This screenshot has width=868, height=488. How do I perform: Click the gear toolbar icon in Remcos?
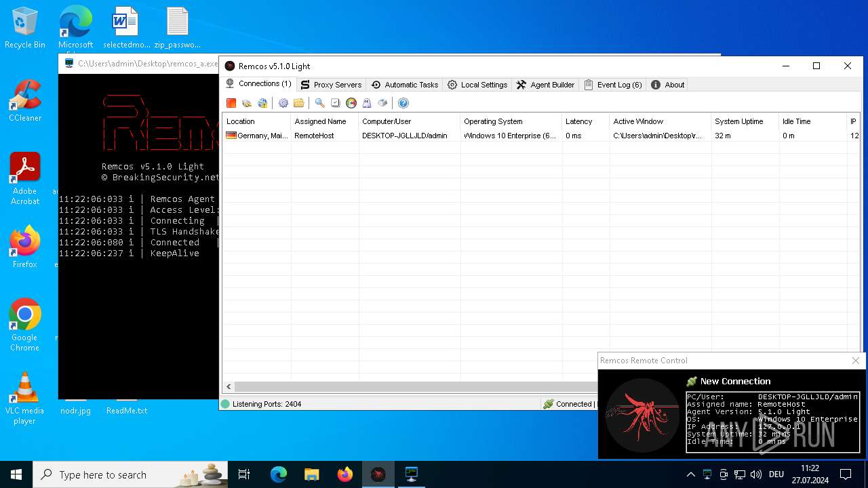283,103
